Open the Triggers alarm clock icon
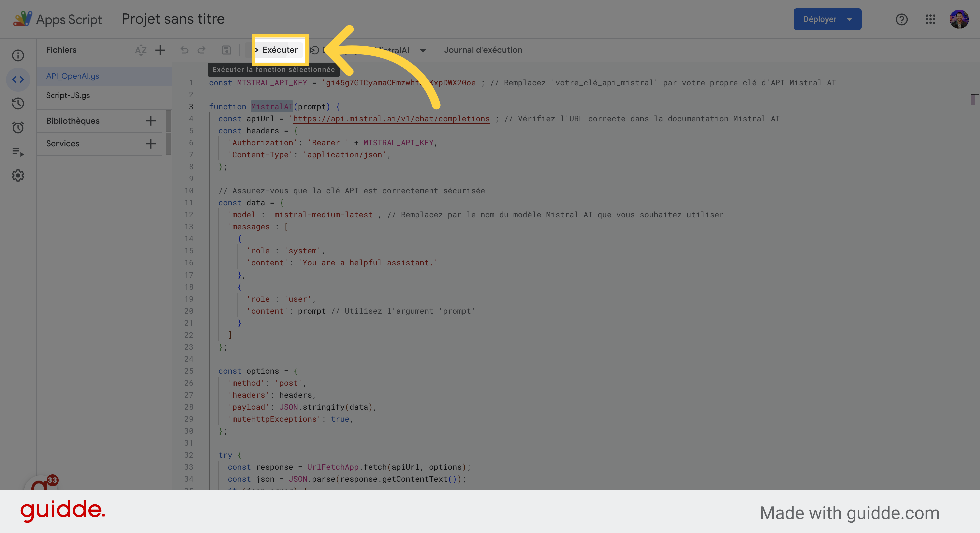The height and width of the screenshot is (533, 980). pos(18,127)
